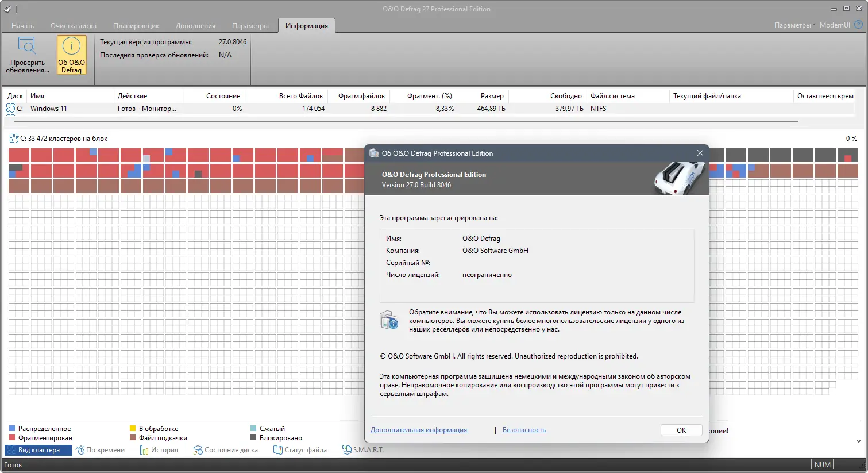The width and height of the screenshot is (868, 473).
Task: Click the yellow В обработке legend swatch
Action: pyautogui.click(x=133, y=429)
